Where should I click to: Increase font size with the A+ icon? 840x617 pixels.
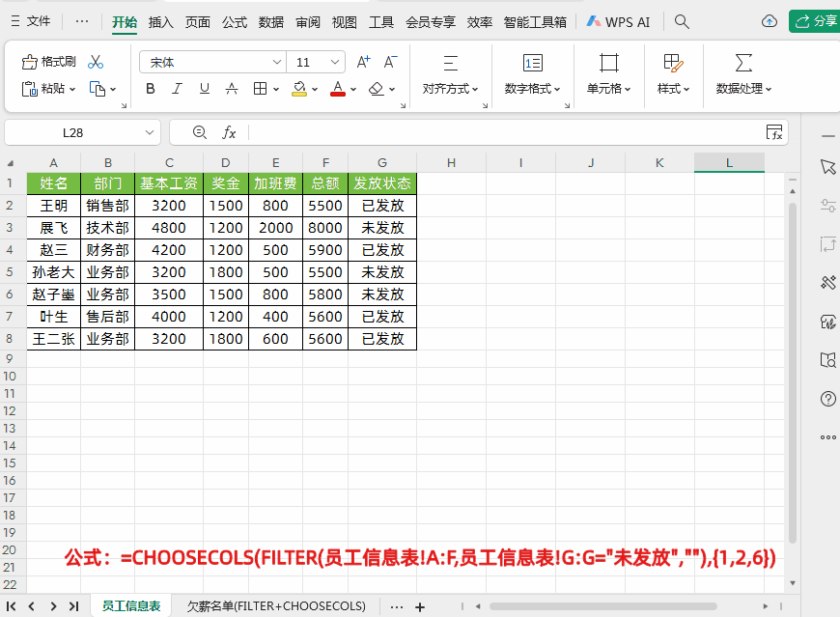pos(364,62)
